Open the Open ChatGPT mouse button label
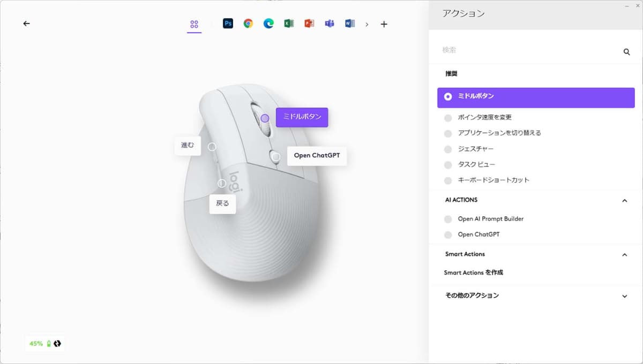This screenshot has height=364, width=643. pos(317,156)
